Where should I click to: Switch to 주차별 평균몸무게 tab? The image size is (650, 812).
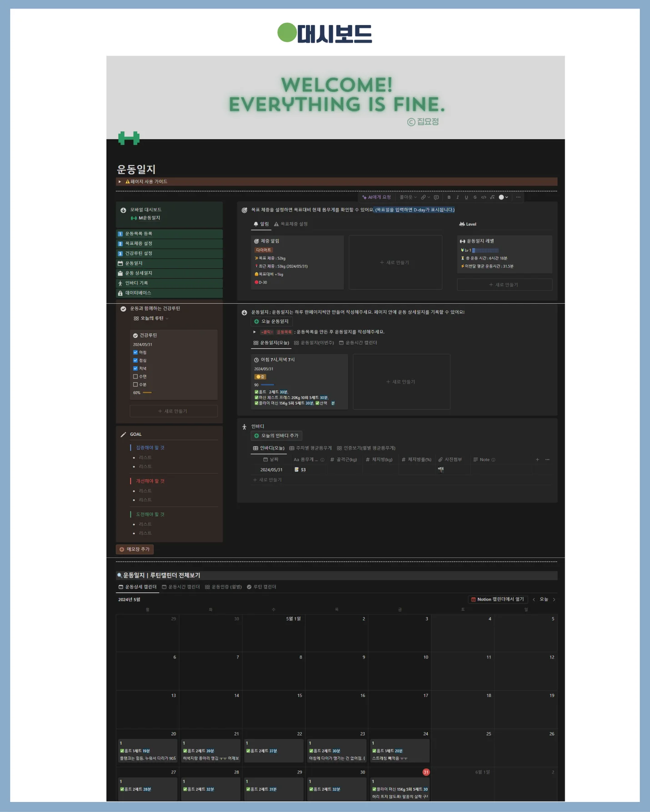pos(310,448)
